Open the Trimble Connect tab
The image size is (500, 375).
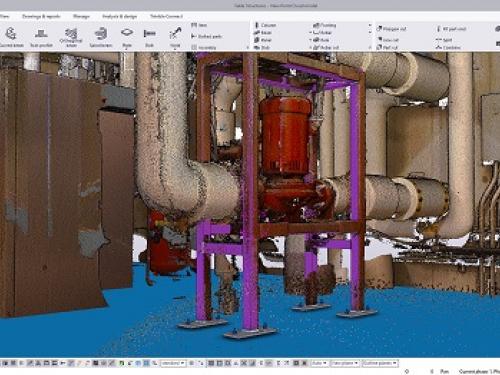click(166, 16)
